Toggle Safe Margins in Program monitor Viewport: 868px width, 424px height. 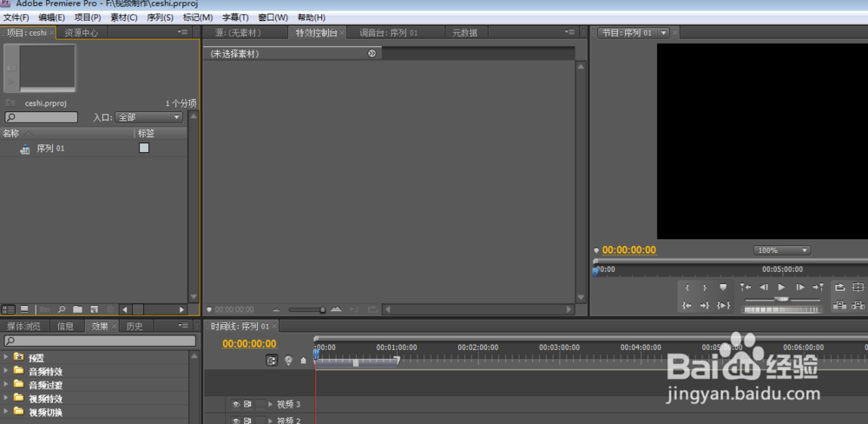pyautogui.click(x=858, y=287)
